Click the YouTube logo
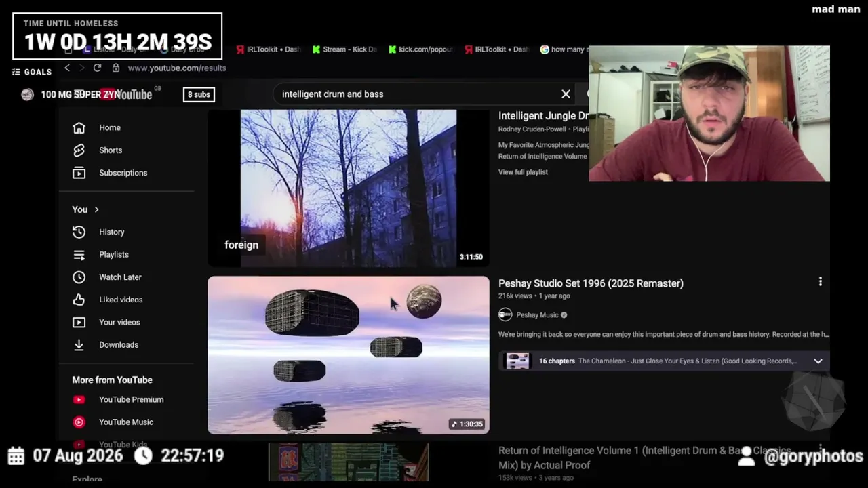 coord(125,94)
